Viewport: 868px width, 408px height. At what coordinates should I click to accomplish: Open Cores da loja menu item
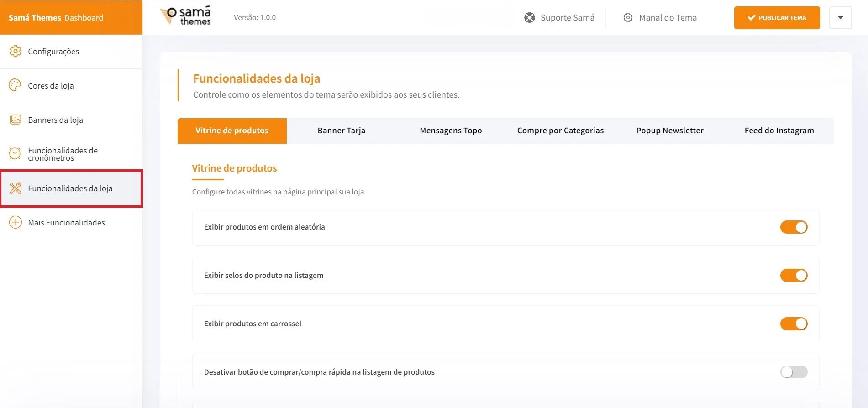71,86
